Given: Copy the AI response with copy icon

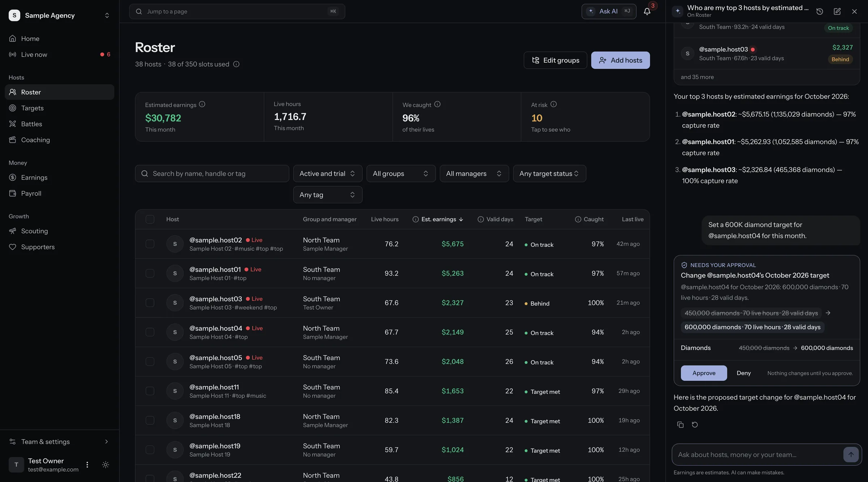Looking at the screenshot, I should point(680,425).
